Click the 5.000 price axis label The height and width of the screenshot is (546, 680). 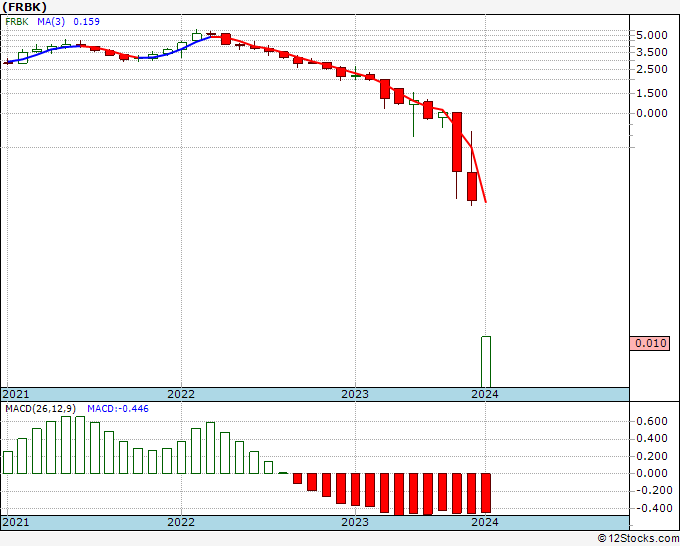651,35
